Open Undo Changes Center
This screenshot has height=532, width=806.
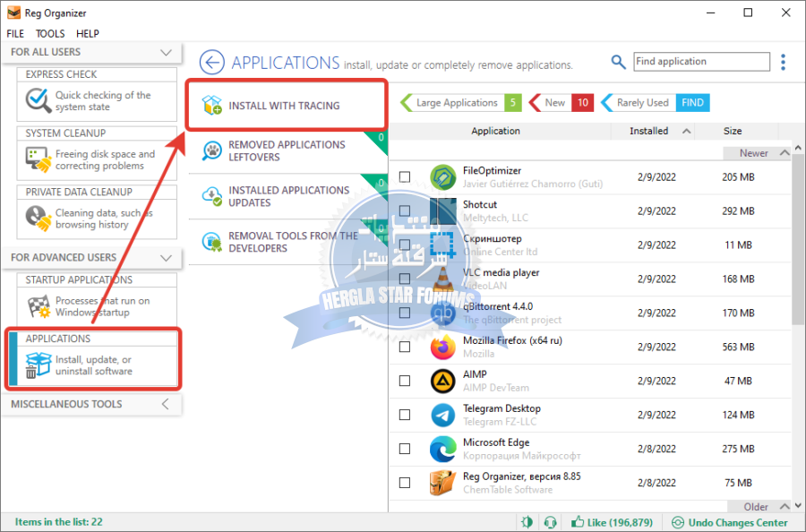[x=730, y=522]
